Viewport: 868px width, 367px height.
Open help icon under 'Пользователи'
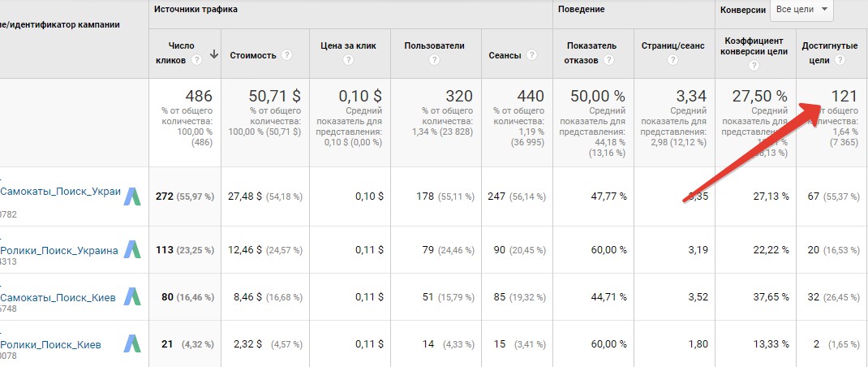435,60
